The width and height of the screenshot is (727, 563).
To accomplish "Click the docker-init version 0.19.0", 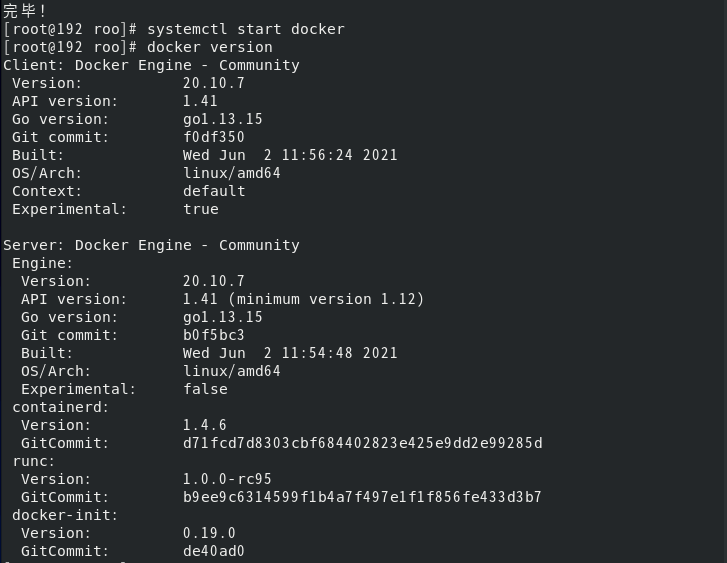I will pos(209,533).
